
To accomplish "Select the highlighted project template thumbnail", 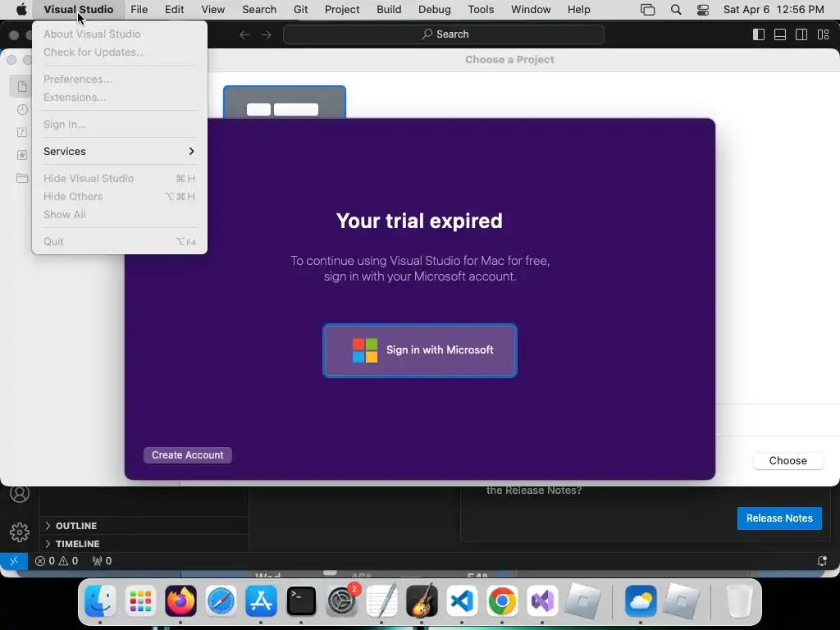I will tap(285, 103).
